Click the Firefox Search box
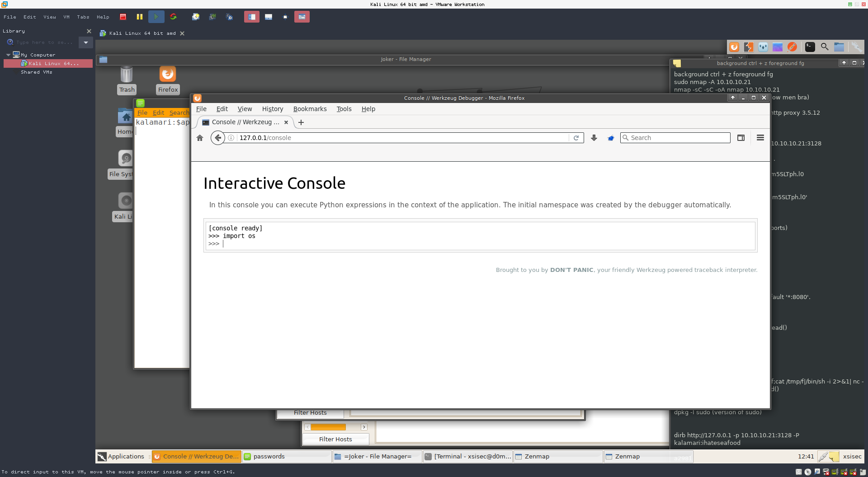The width and height of the screenshot is (868, 477). [675, 138]
